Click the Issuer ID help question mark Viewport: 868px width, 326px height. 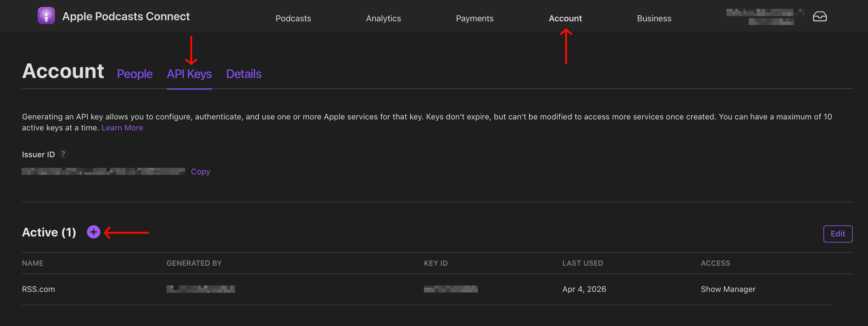(63, 154)
